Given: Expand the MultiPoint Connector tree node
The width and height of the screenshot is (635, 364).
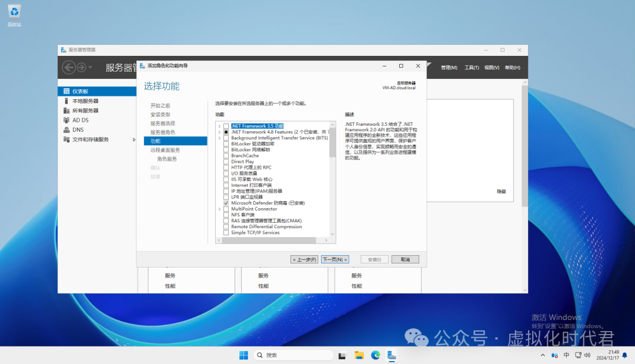Looking at the screenshot, I should [220, 209].
